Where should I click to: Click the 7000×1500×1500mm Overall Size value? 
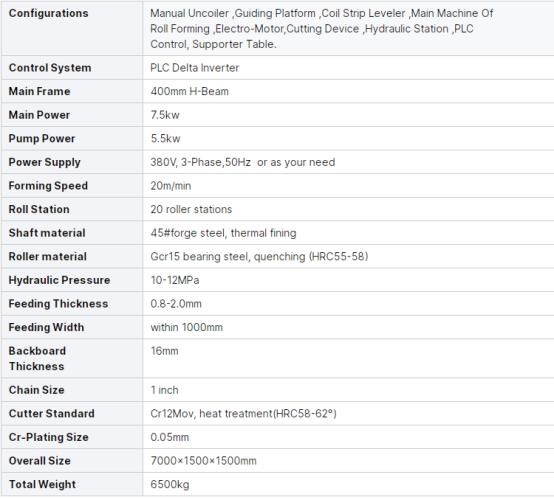(x=204, y=461)
